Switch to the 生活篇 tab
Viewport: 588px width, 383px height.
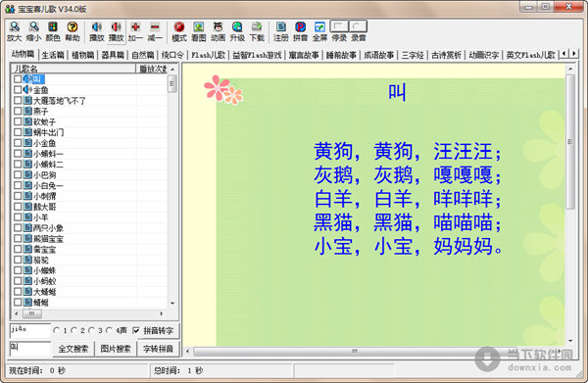(x=53, y=55)
